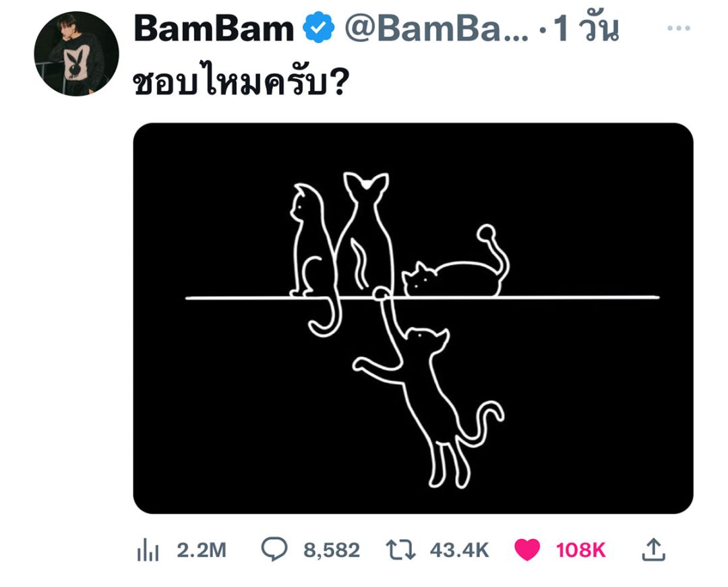This screenshot has height=587, width=728.
Task: Click the blue verified badge
Action: [x=318, y=30]
